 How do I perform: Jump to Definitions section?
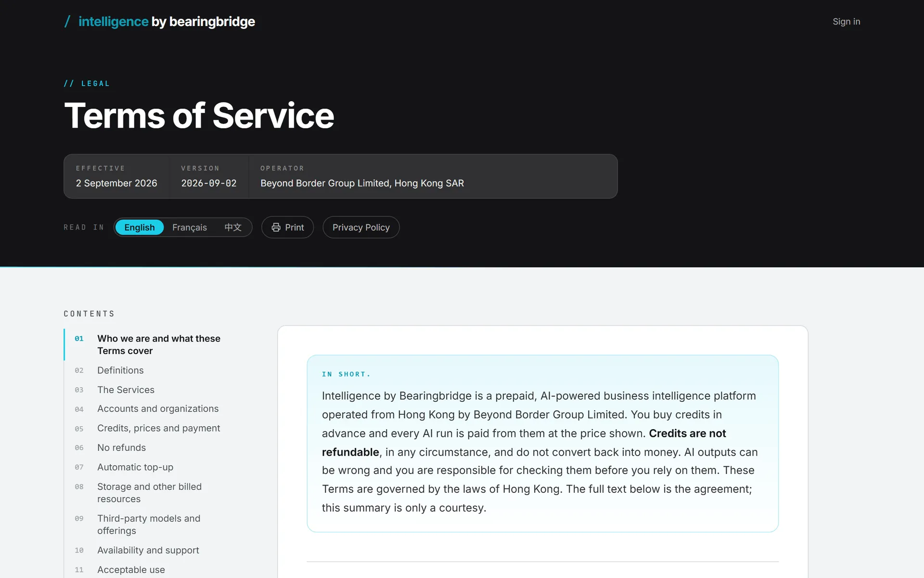coord(120,370)
